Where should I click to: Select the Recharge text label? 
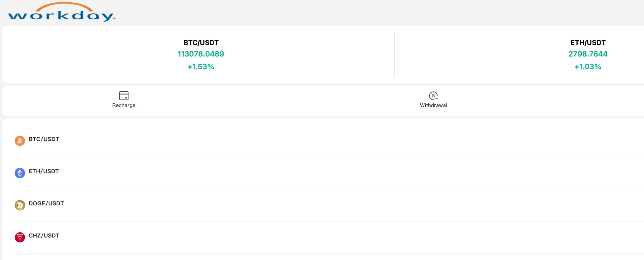point(124,105)
